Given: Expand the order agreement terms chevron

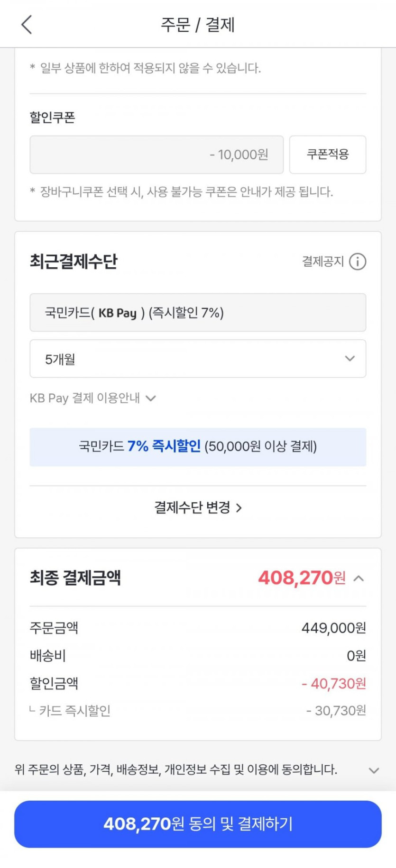Looking at the screenshot, I should pos(374,770).
